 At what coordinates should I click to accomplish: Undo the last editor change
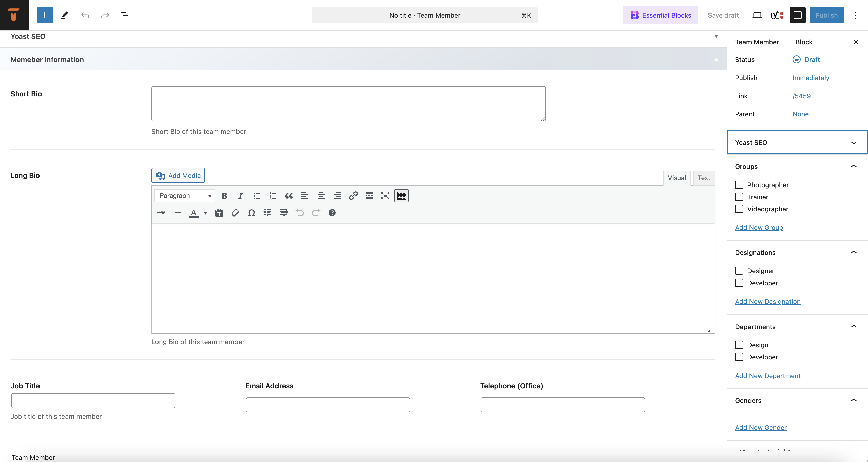(x=85, y=15)
